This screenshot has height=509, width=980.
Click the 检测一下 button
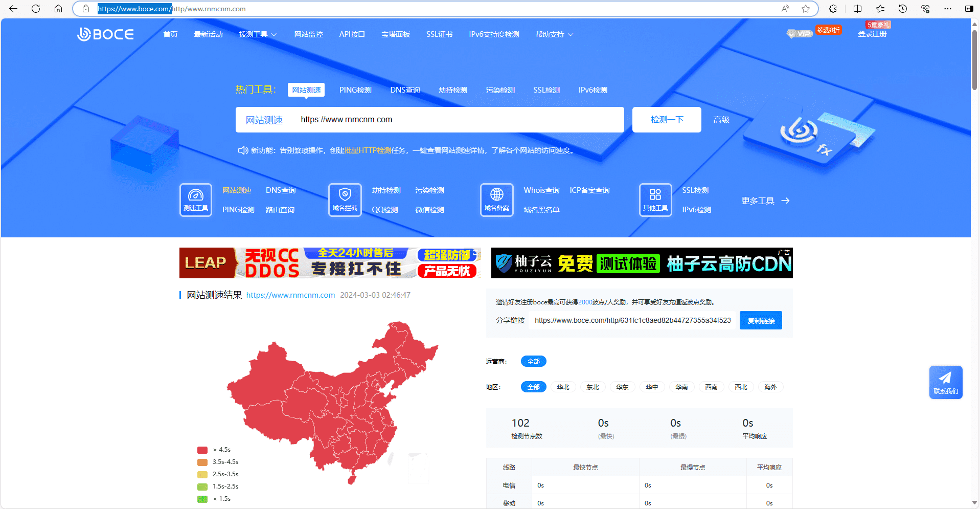tap(666, 119)
